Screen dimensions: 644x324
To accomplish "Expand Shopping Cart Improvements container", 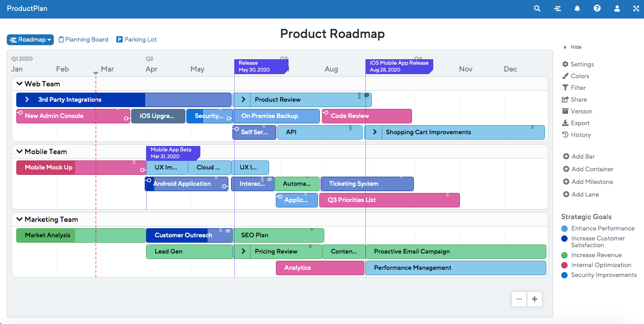I will click(374, 132).
